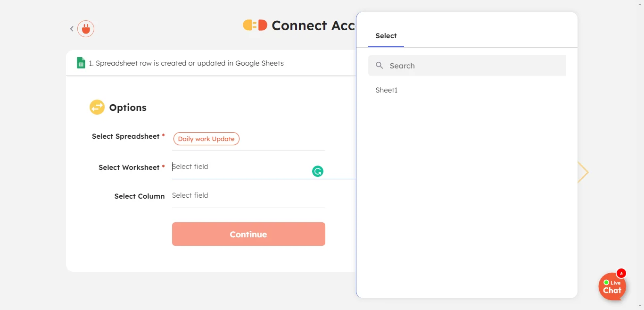Switch to the Select tab

pos(386,36)
